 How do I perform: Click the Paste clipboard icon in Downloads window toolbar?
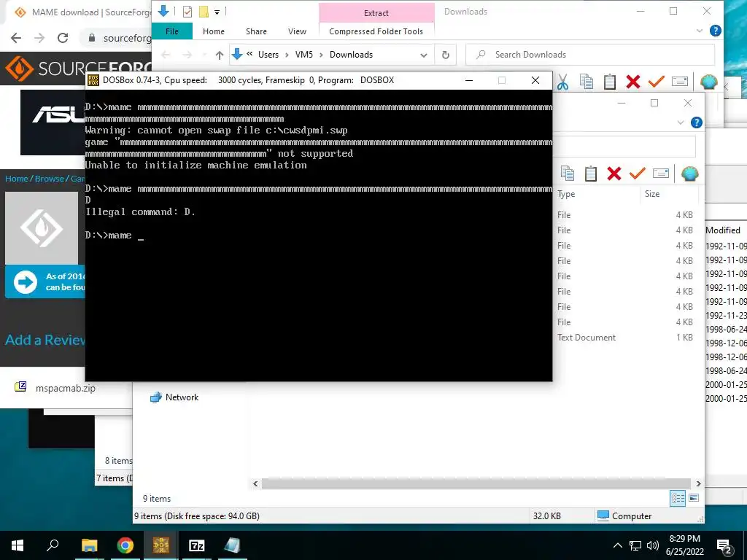click(610, 82)
